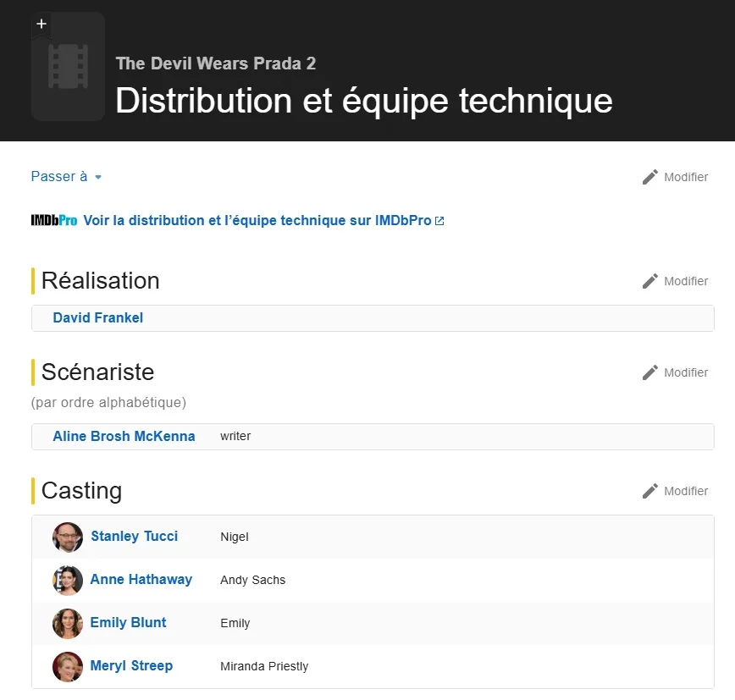This screenshot has height=700, width=735.
Task: Click the pencil icon beside Scénariste
Action: [x=650, y=372]
